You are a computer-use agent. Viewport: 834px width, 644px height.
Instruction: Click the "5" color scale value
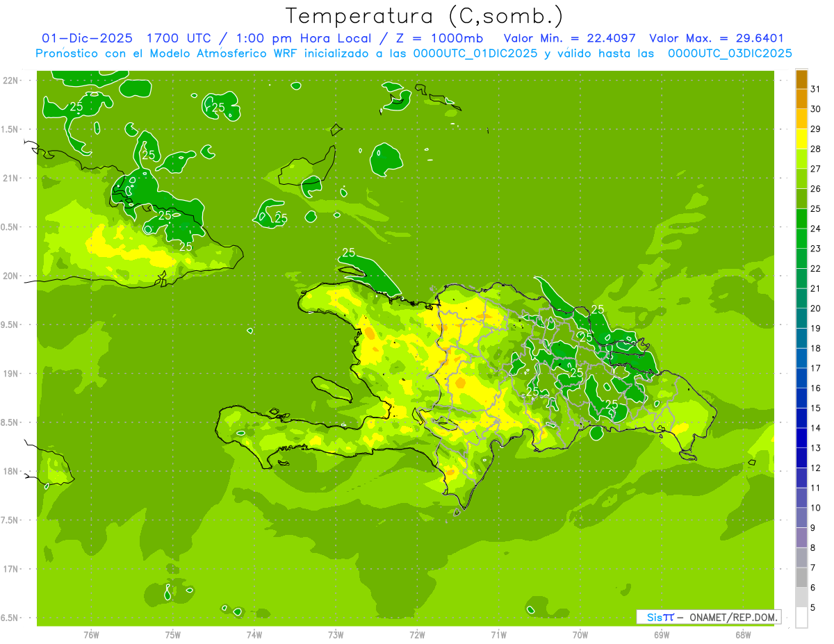[x=813, y=608]
